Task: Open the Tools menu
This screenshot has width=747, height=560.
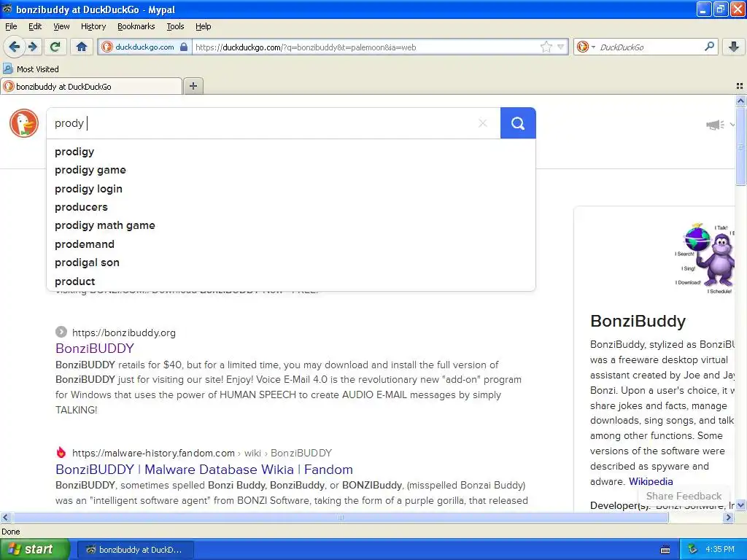Action: tap(175, 26)
